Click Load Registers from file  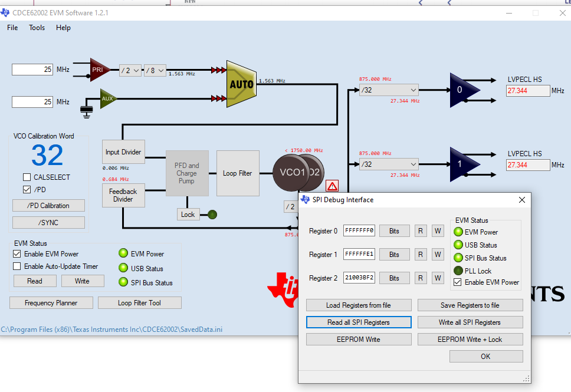[x=359, y=305]
